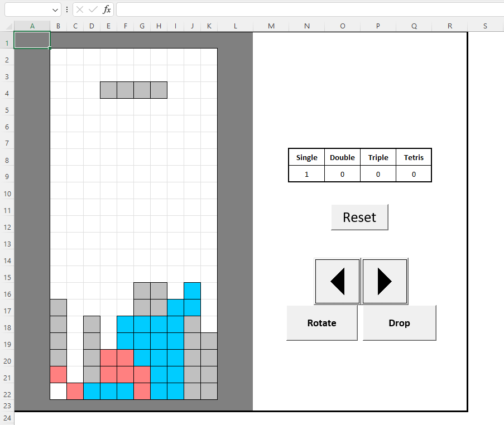Move the piece left with the left arrow

point(338,282)
